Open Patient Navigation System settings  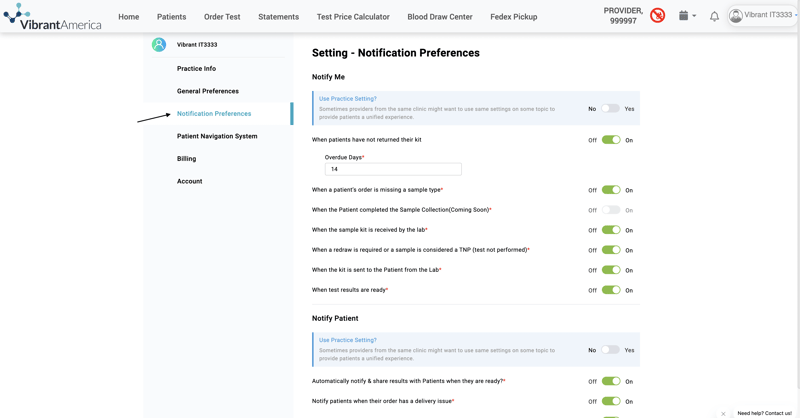217,136
